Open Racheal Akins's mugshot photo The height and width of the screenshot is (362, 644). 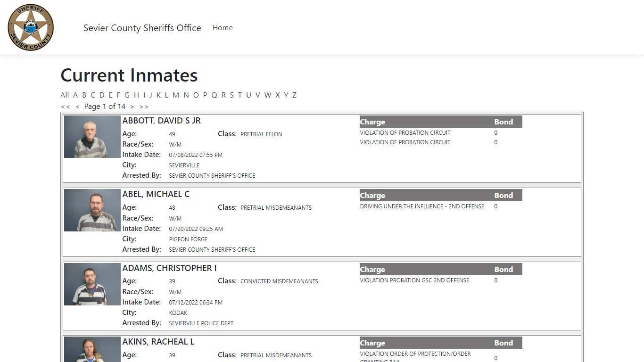(x=92, y=349)
